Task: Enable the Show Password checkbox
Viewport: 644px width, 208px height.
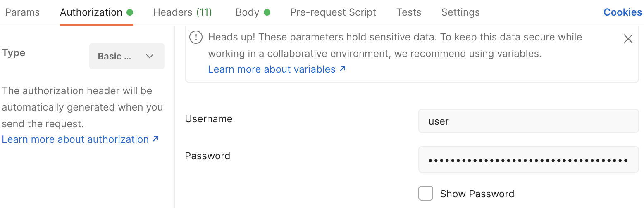Action: coord(426,193)
